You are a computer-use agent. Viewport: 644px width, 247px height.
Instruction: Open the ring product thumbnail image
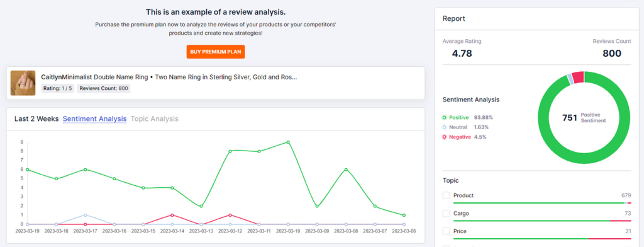coord(23,83)
